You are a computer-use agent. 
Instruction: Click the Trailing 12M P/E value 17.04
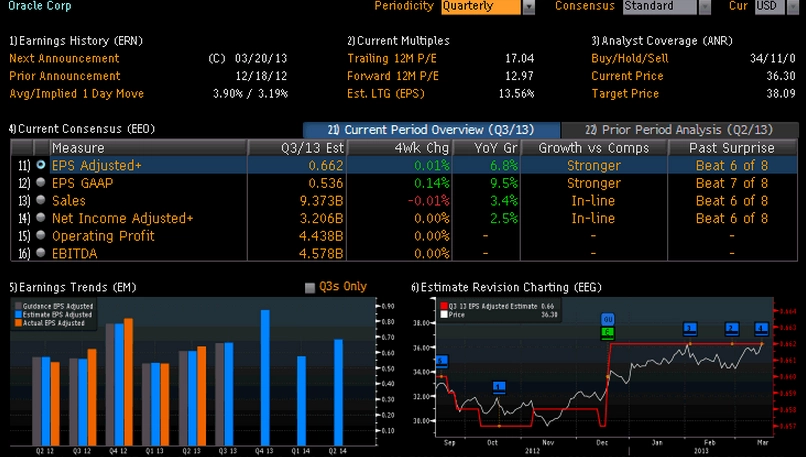(x=520, y=58)
